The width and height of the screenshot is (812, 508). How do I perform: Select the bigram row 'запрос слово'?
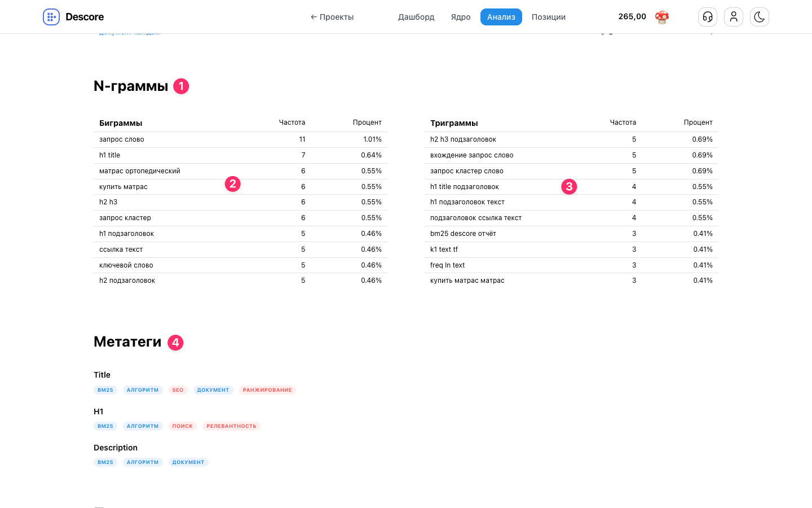[x=240, y=139]
